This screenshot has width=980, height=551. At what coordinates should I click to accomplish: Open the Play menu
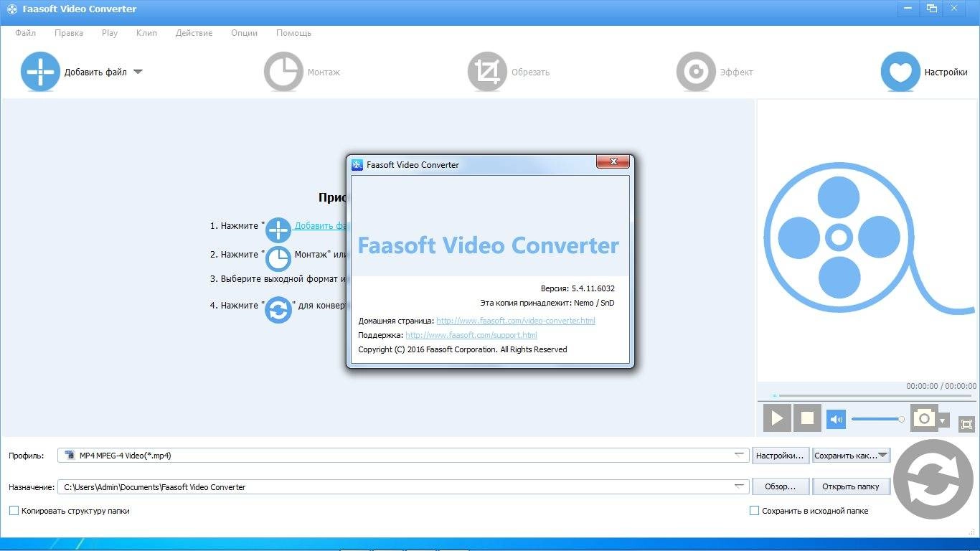(110, 33)
